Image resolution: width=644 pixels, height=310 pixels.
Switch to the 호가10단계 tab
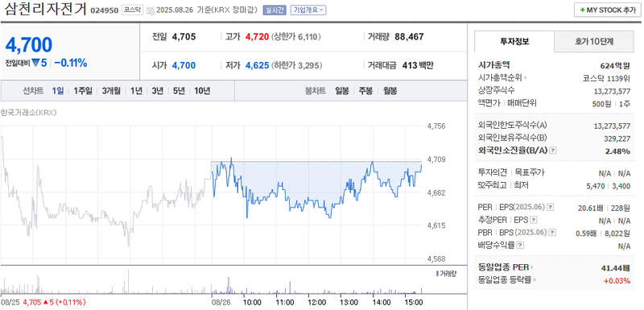594,42
